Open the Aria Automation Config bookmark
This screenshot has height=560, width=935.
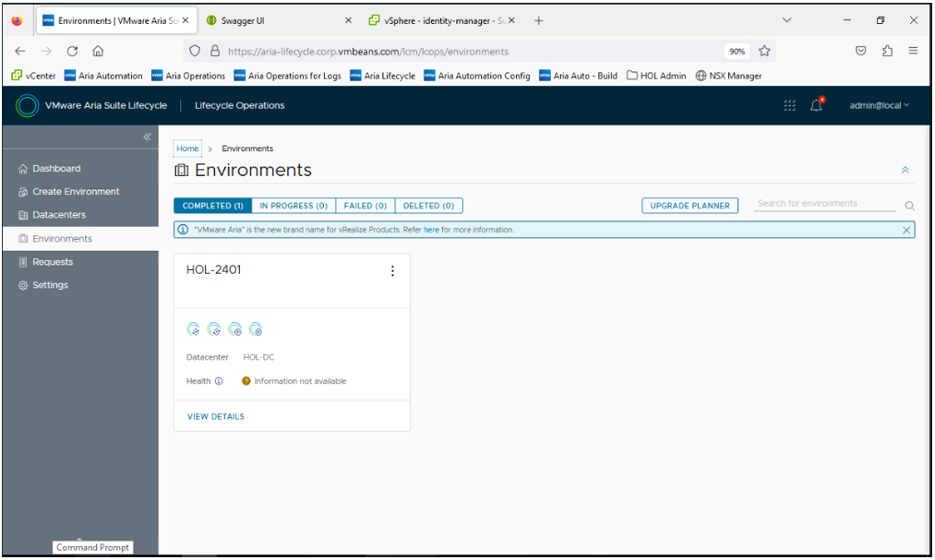(477, 76)
